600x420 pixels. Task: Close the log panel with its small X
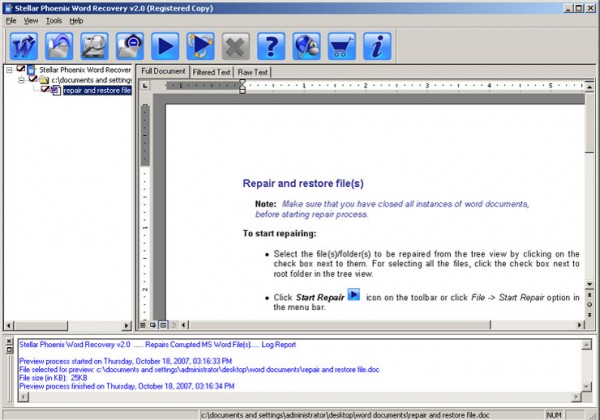[x=10, y=341]
